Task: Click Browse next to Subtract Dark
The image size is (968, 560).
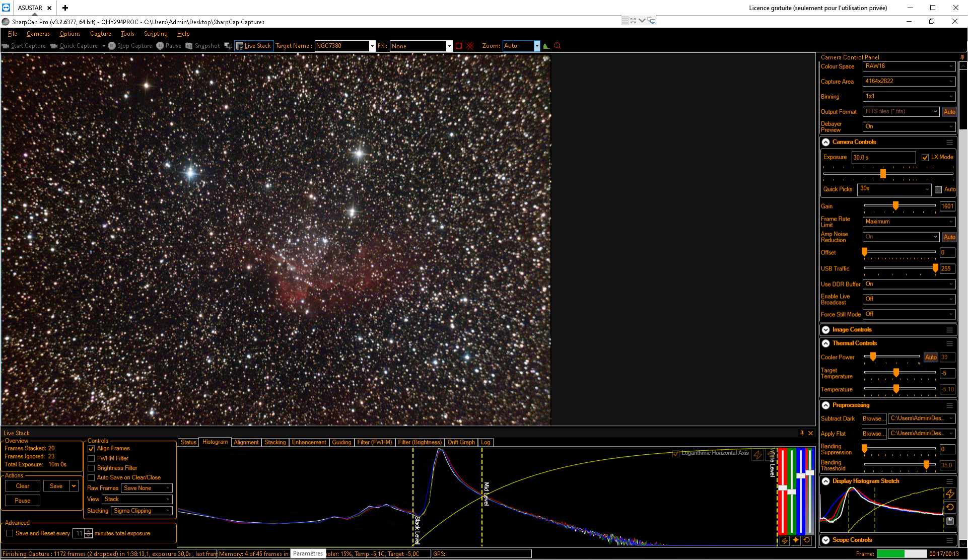Action: pos(874,418)
